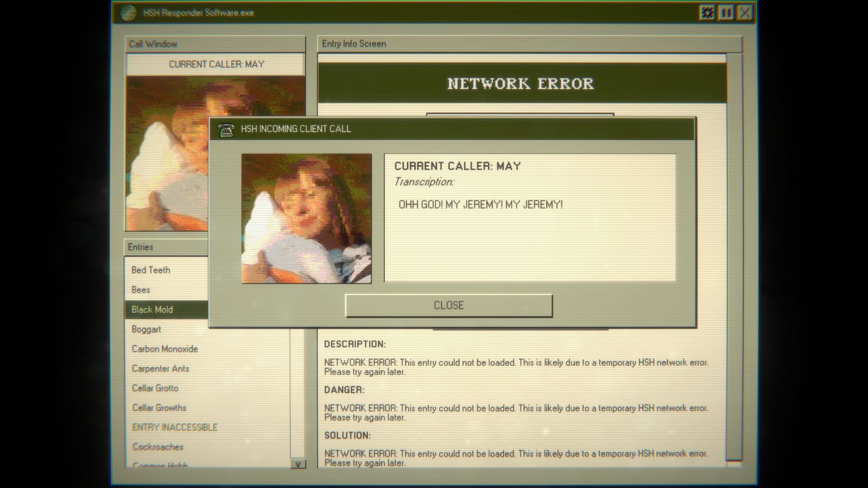
Task: Open the Carbon Monoxide entry
Action: point(165,349)
